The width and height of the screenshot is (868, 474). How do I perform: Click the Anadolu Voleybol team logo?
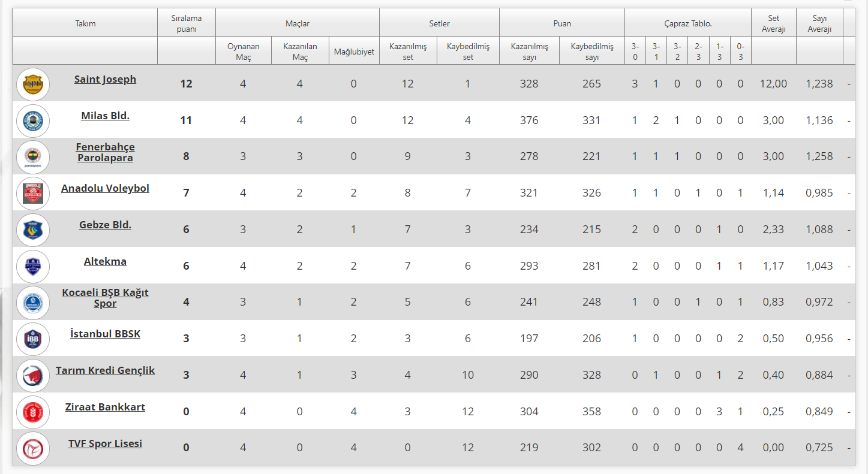tap(33, 194)
